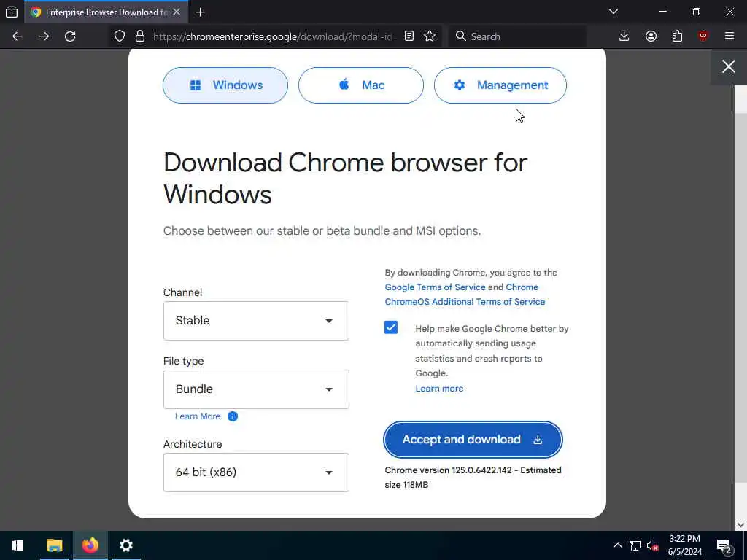This screenshot has width=747, height=560.
Task: Open the Firefox downloads panel
Action: coord(624,36)
